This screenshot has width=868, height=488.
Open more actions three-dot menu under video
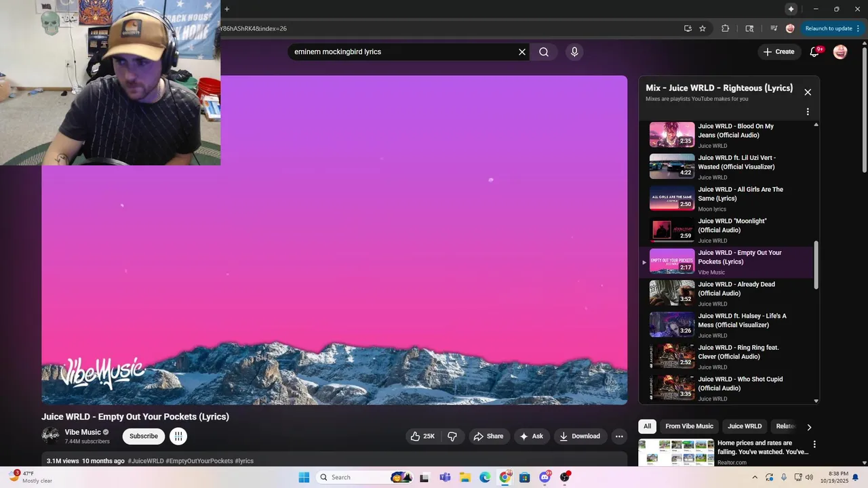(x=619, y=436)
